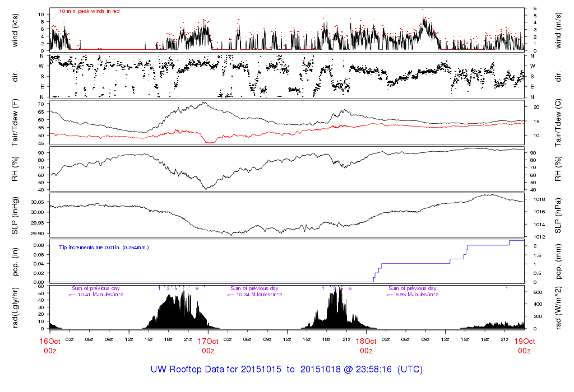Click the '30.00' pressure tick value
The height and width of the screenshot is (392, 574).
[38, 212]
